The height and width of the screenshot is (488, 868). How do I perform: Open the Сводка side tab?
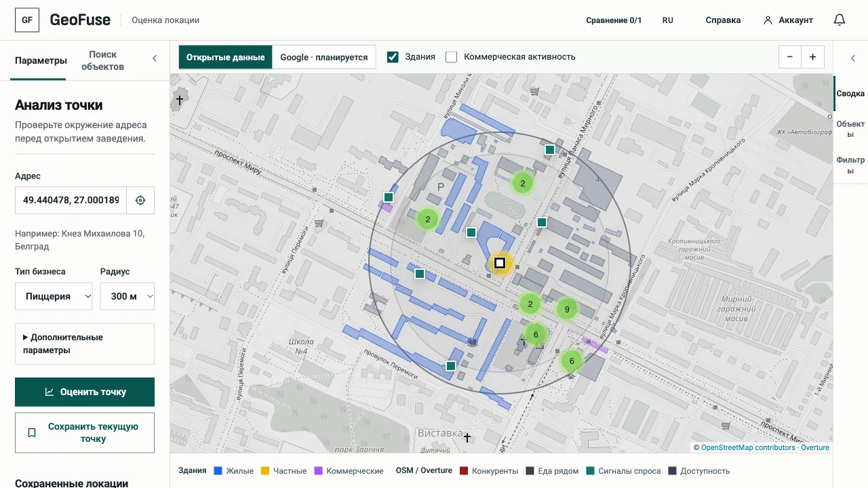pyautogui.click(x=850, y=94)
